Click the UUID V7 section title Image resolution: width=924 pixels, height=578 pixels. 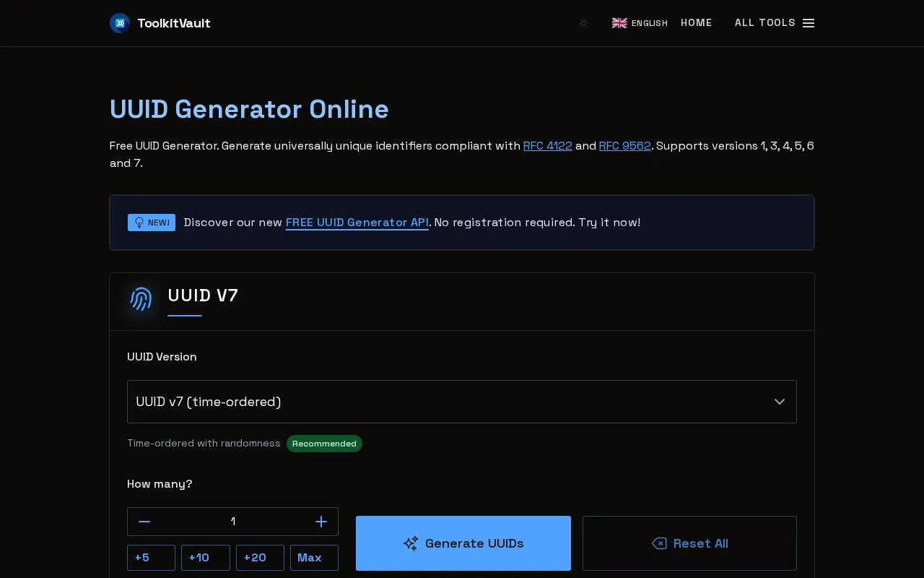point(203,296)
